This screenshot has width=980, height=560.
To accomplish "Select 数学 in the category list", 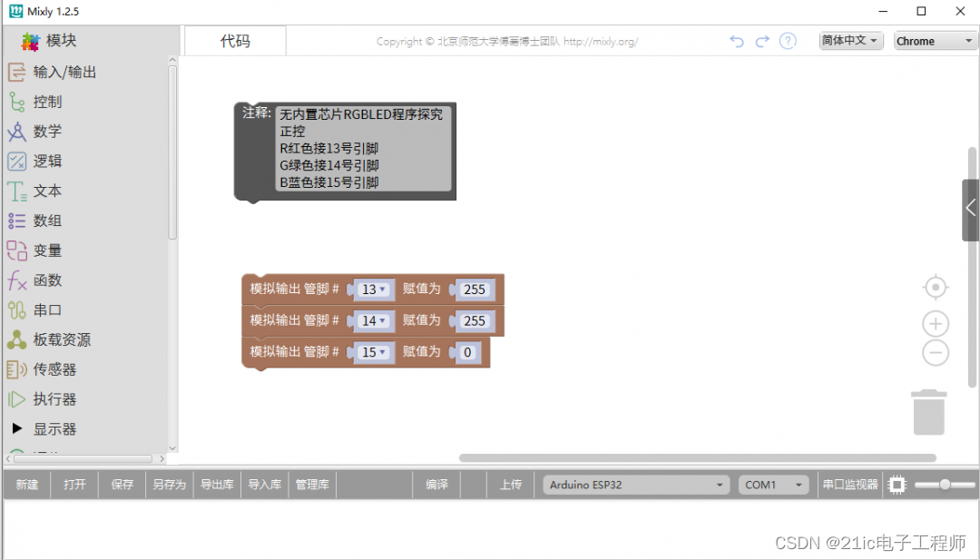I will coord(47,132).
